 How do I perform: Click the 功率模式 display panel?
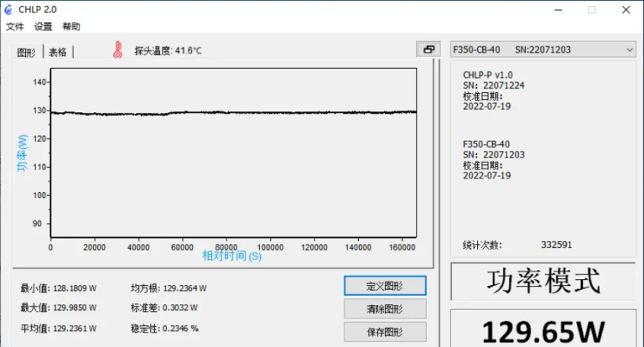click(x=544, y=282)
